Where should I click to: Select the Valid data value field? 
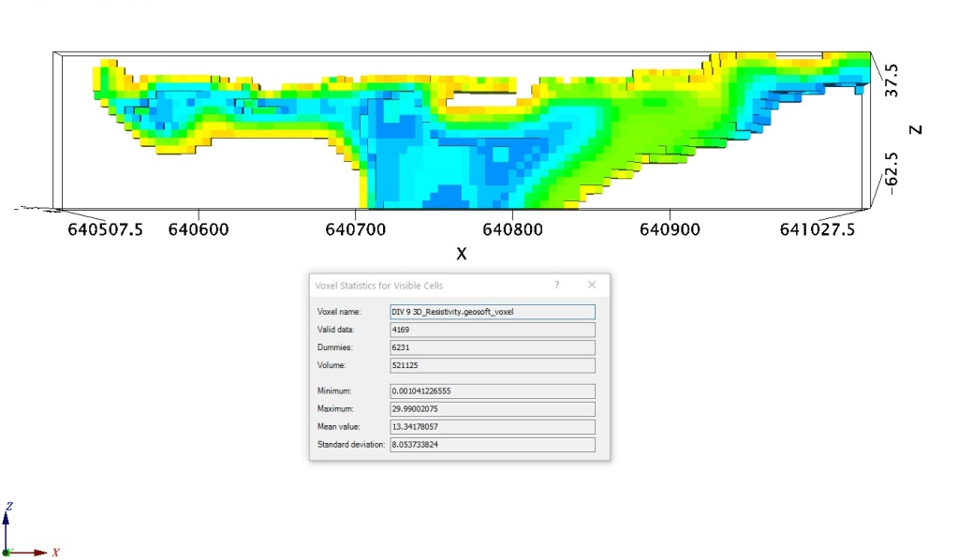(492, 330)
